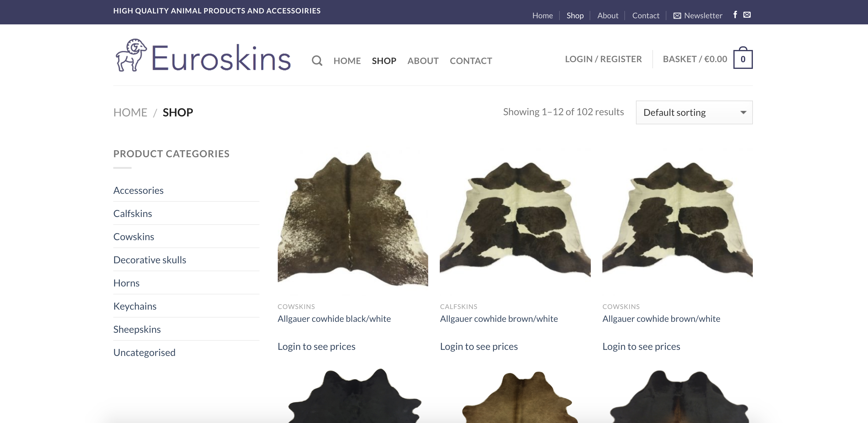Screen dimensions: 868x423
Task: Open the Sheepskins category
Action: tap(137, 329)
